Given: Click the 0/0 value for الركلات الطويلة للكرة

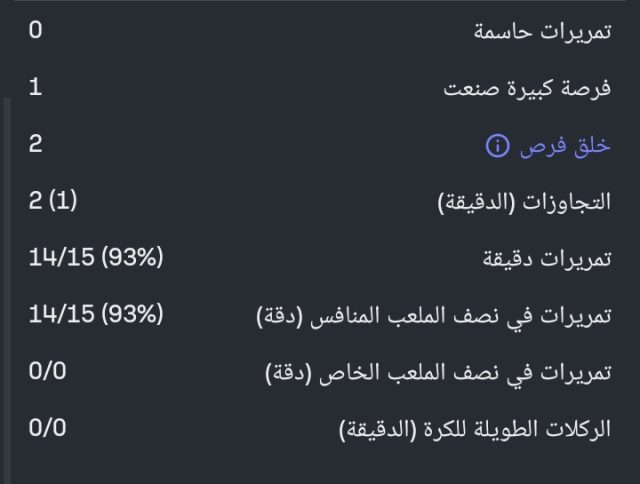Looking at the screenshot, I should click(48, 429).
